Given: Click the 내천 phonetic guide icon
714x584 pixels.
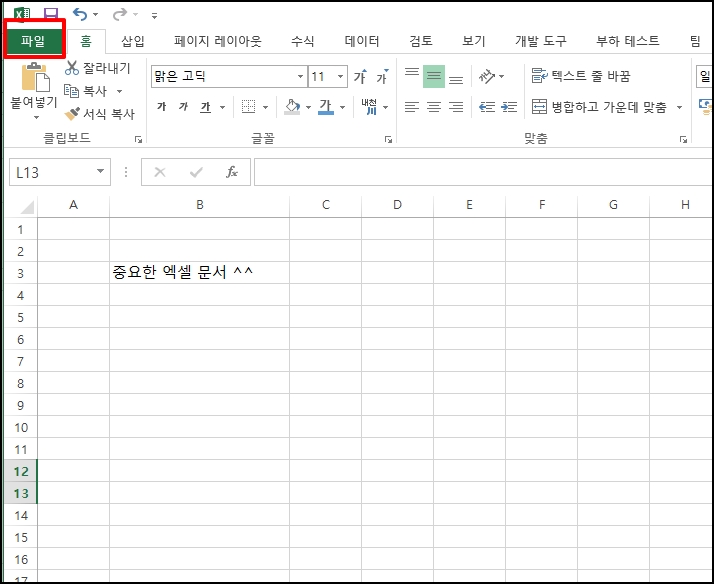Looking at the screenshot, I should (369, 107).
